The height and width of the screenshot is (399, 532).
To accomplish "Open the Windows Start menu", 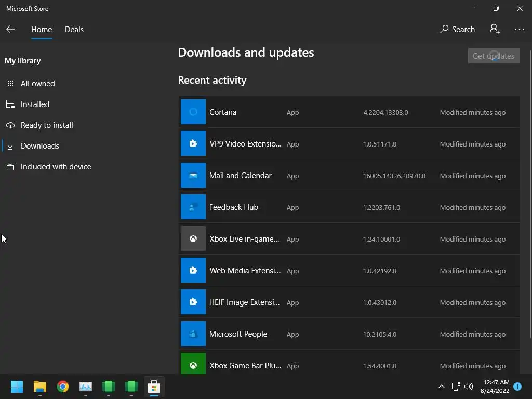I will [17, 387].
